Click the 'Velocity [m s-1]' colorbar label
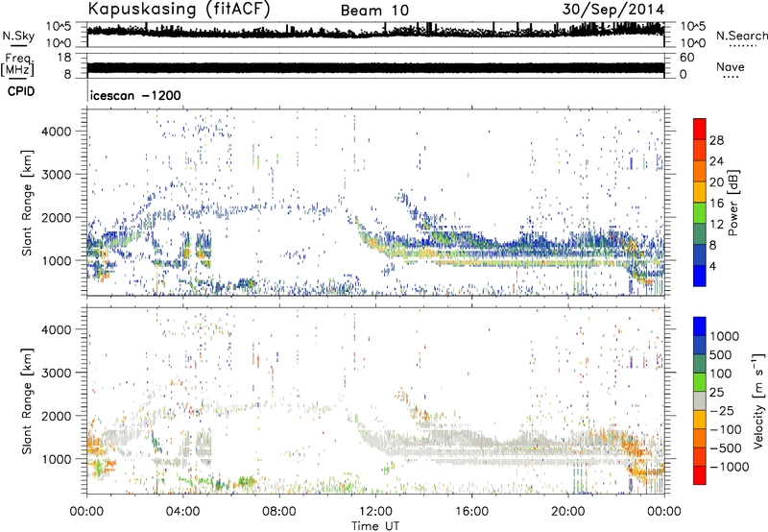Screen dimensions: 768x532 (758, 400)
